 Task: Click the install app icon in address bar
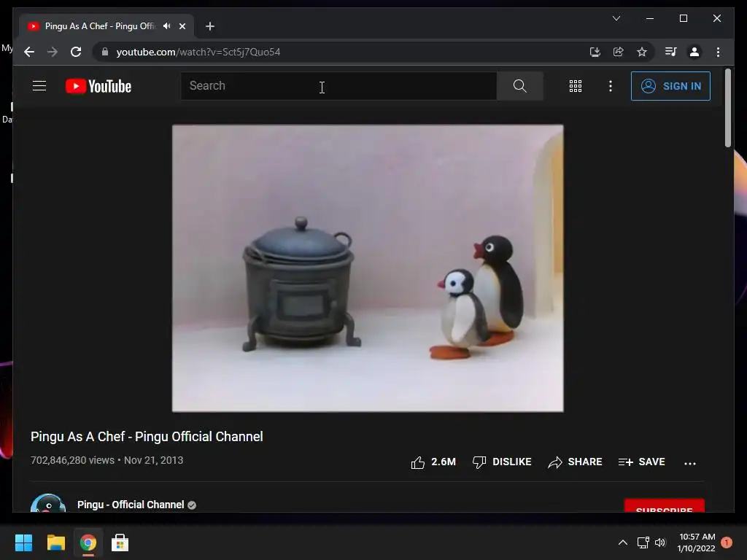click(x=595, y=52)
